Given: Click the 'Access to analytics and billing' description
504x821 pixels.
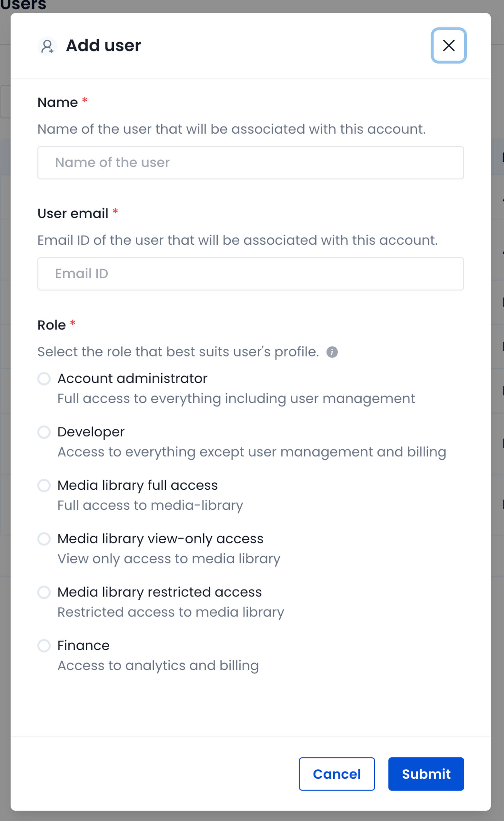Looking at the screenshot, I should (158, 666).
